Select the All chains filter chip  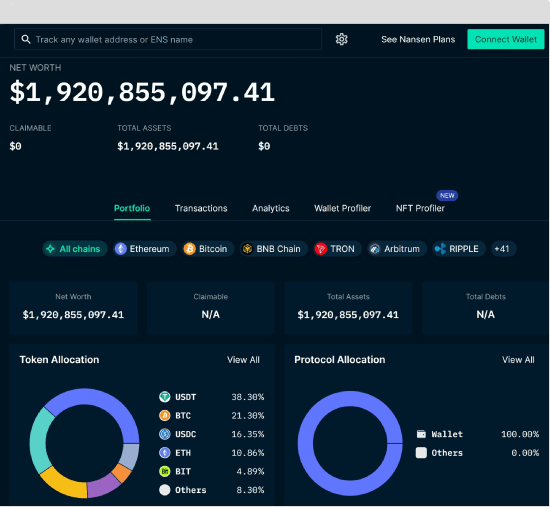click(75, 249)
